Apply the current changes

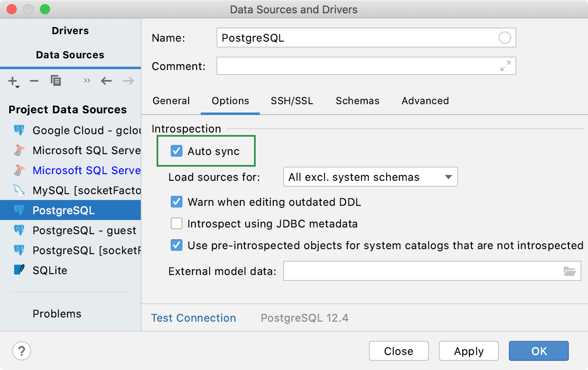[468, 351]
